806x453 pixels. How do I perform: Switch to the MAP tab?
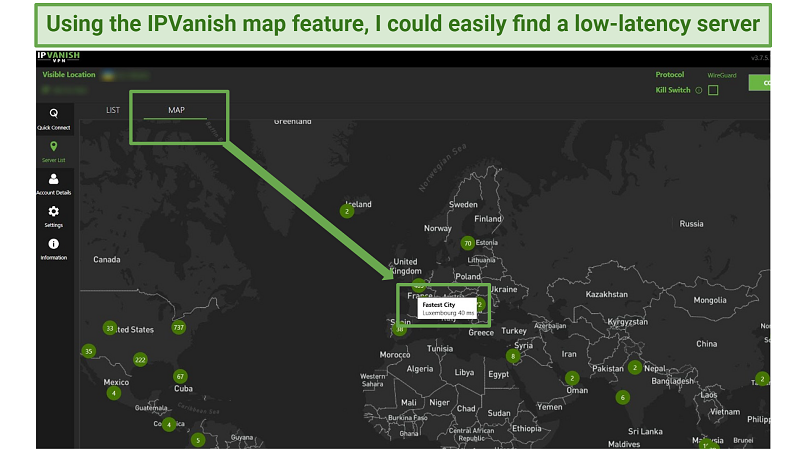pyautogui.click(x=176, y=110)
